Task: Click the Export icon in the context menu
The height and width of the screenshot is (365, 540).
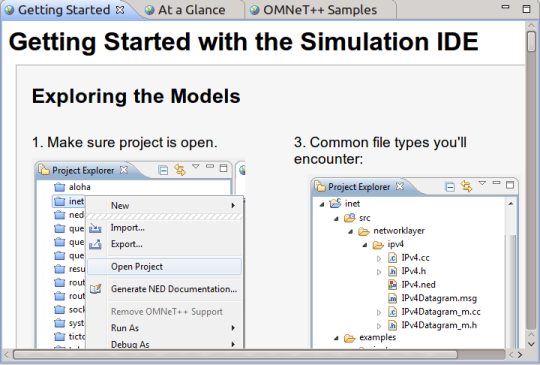Action: (95, 244)
